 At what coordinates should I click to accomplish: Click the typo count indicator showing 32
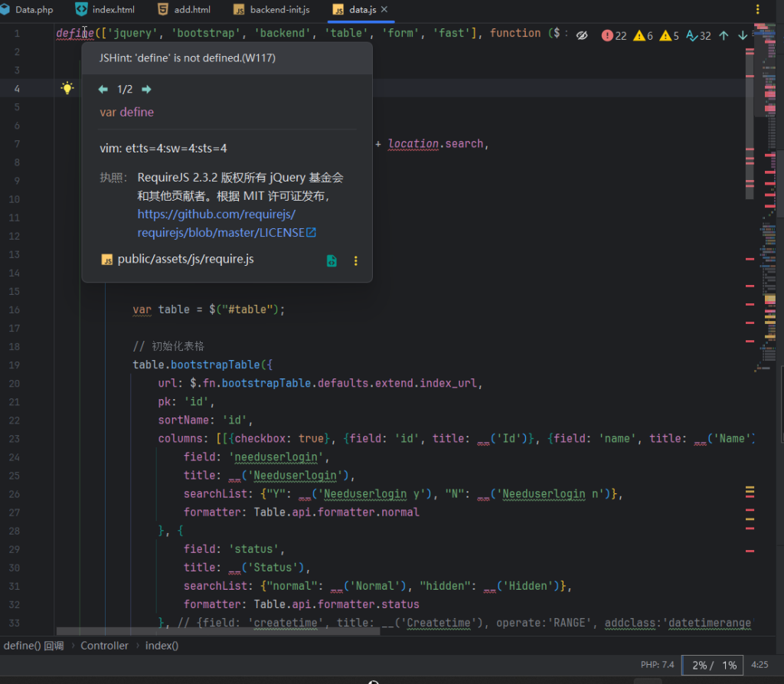pos(698,35)
